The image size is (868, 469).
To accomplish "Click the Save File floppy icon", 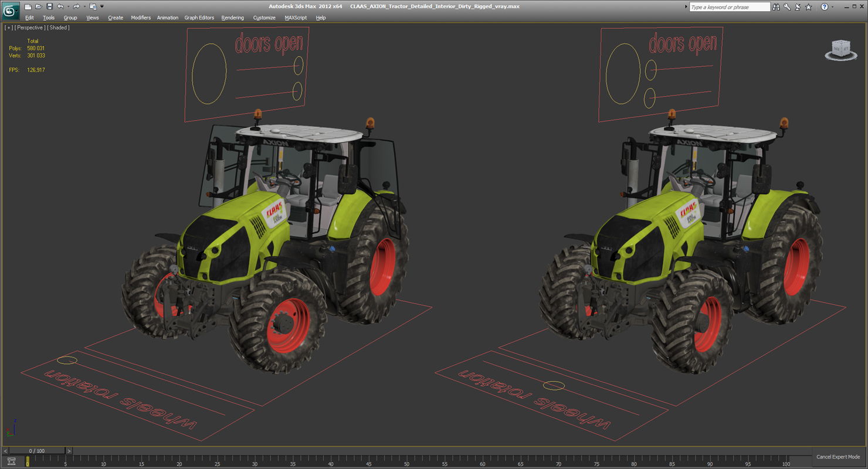I will (x=49, y=6).
